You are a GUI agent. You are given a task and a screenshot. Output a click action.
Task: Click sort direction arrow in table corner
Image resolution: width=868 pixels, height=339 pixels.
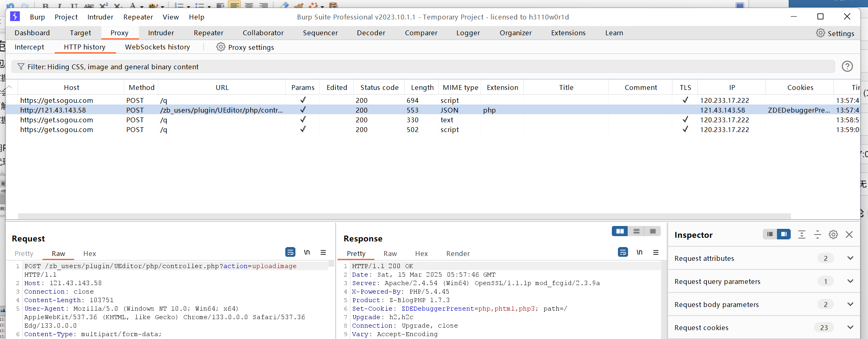point(10,87)
